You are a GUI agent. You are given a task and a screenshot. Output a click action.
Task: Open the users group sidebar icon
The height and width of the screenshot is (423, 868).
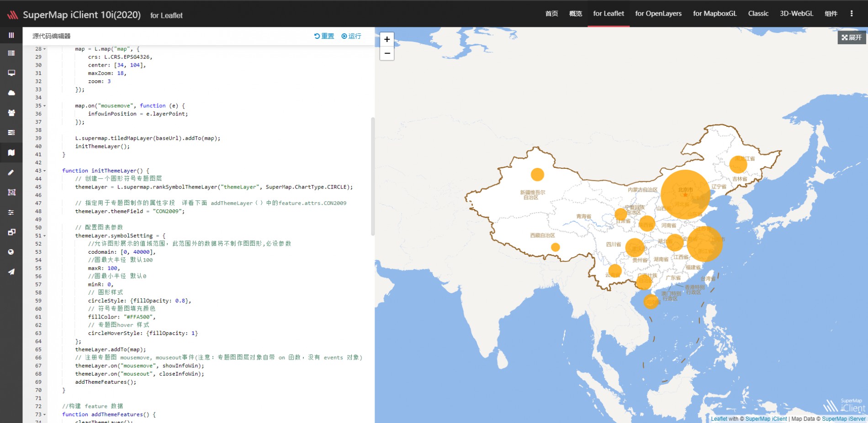(x=11, y=113)
